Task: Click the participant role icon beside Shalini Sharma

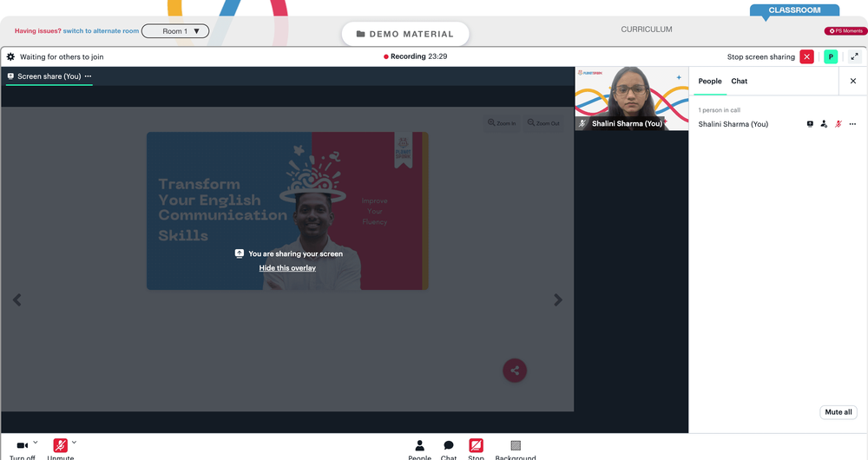Action: (824, 124)
